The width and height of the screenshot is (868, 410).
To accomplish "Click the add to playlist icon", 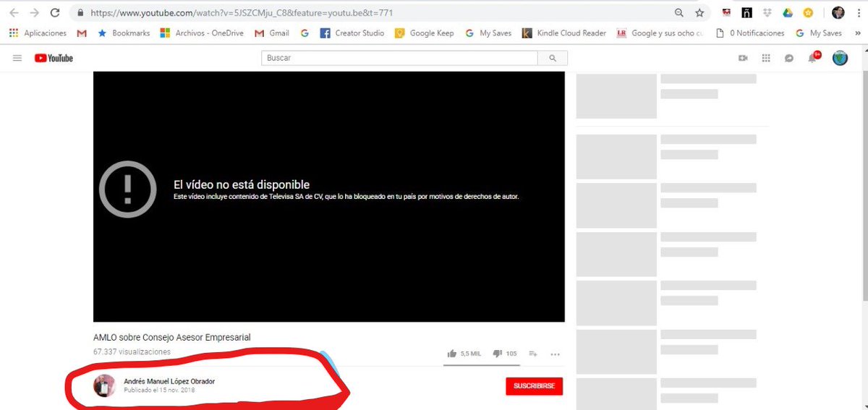I will 533,354.
